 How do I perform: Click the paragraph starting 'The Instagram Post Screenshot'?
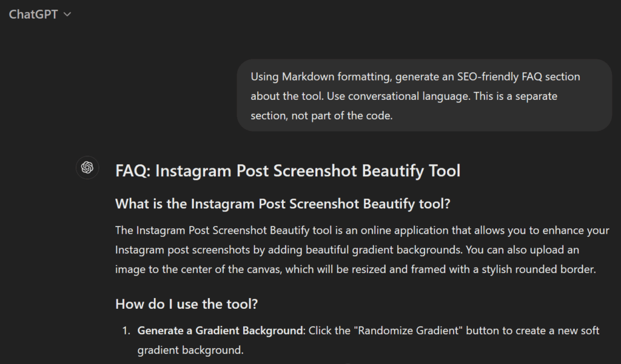click(x=362, y=250)
